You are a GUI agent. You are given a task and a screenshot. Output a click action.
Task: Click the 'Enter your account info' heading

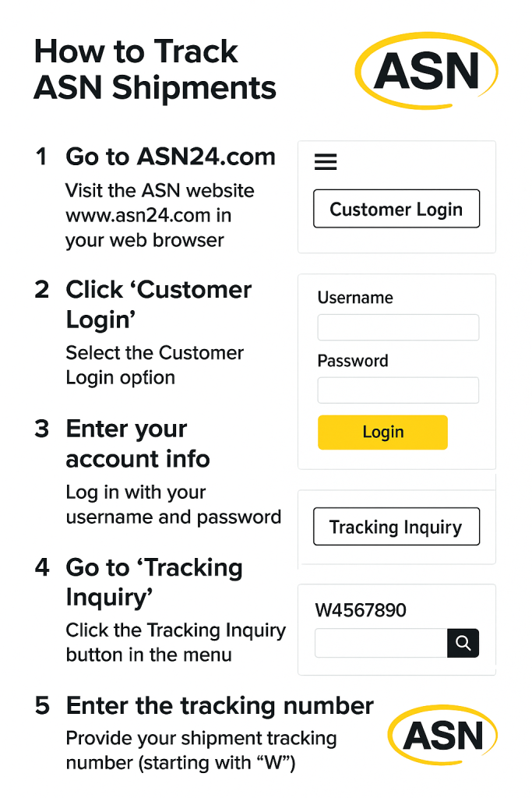click(x=137, y=443)
